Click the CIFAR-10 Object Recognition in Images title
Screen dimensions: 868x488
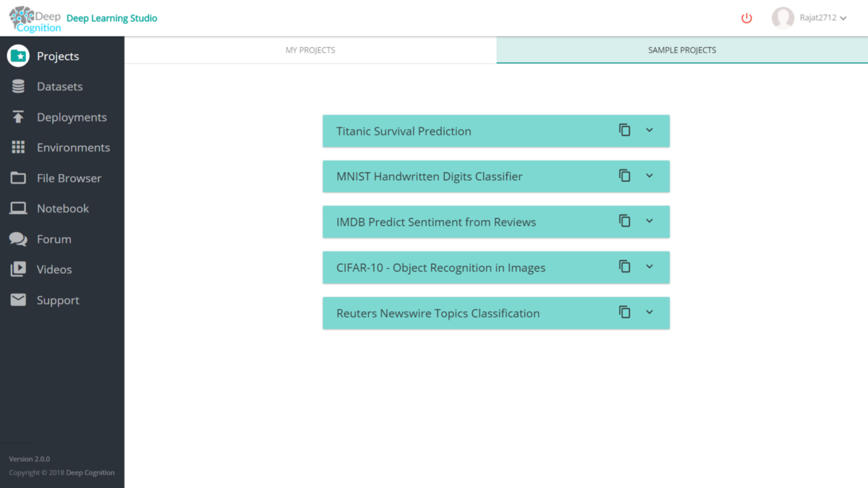tap(441, 267)
